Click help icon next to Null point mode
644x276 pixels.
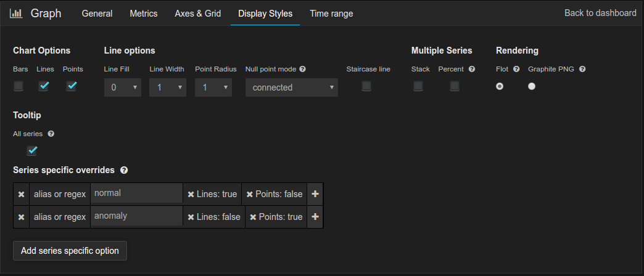tap(302, 69)
